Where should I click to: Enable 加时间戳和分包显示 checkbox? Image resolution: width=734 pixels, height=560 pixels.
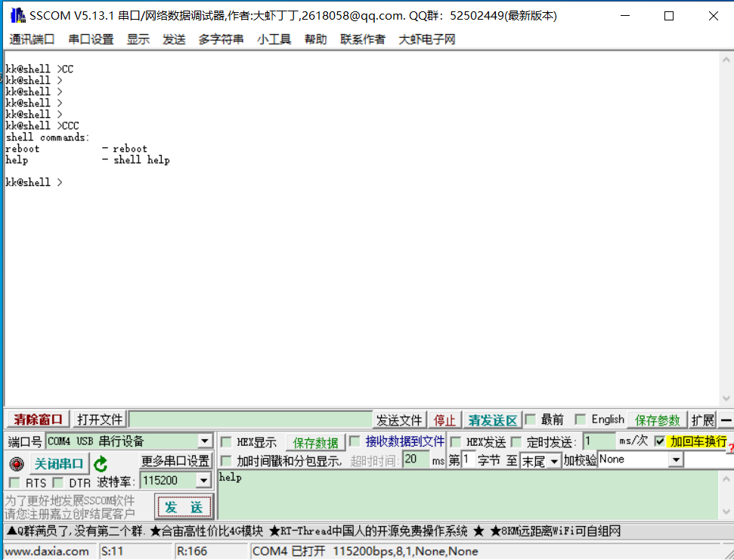(x=226, y=461)
